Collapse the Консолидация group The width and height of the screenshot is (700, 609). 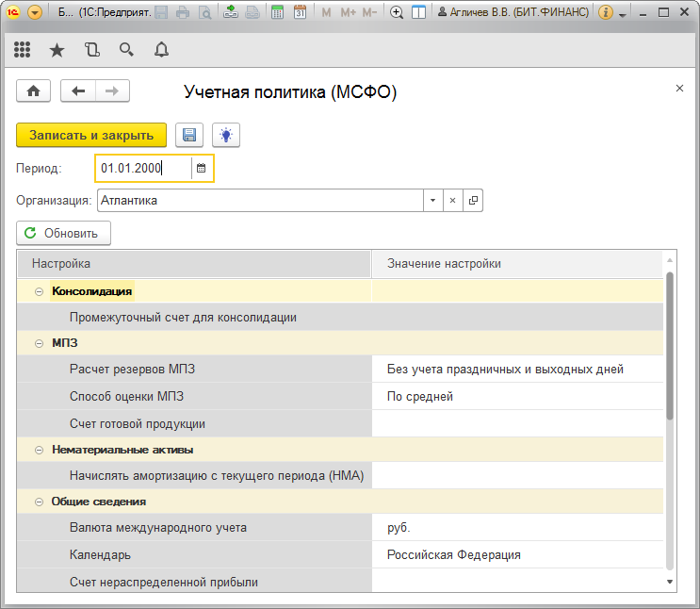(x=39, y=292)
